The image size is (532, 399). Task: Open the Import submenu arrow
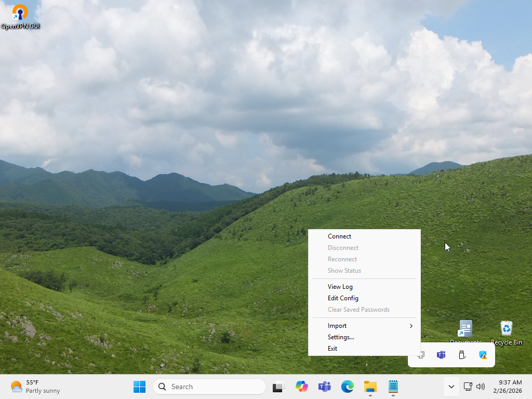pos(411,326)
